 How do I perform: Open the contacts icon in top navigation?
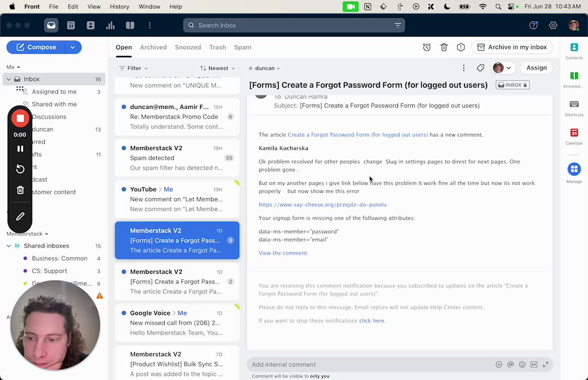(91, 25)
